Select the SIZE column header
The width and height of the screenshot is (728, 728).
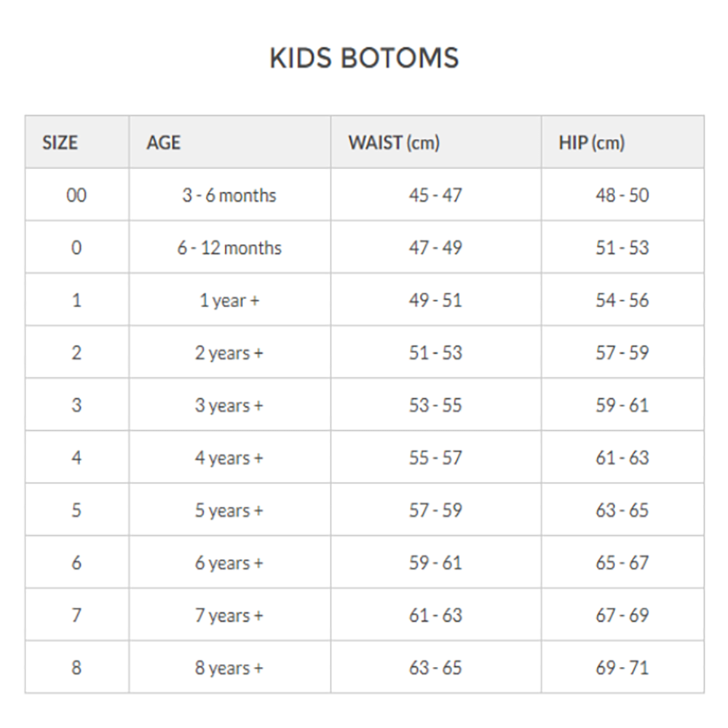tap(60, 143)
